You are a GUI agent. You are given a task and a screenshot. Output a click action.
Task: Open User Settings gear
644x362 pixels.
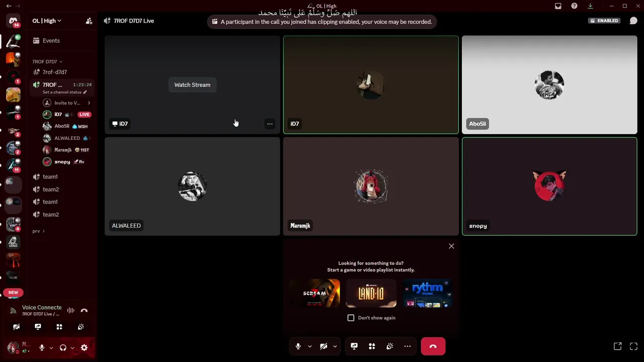(x=84, y=348)
